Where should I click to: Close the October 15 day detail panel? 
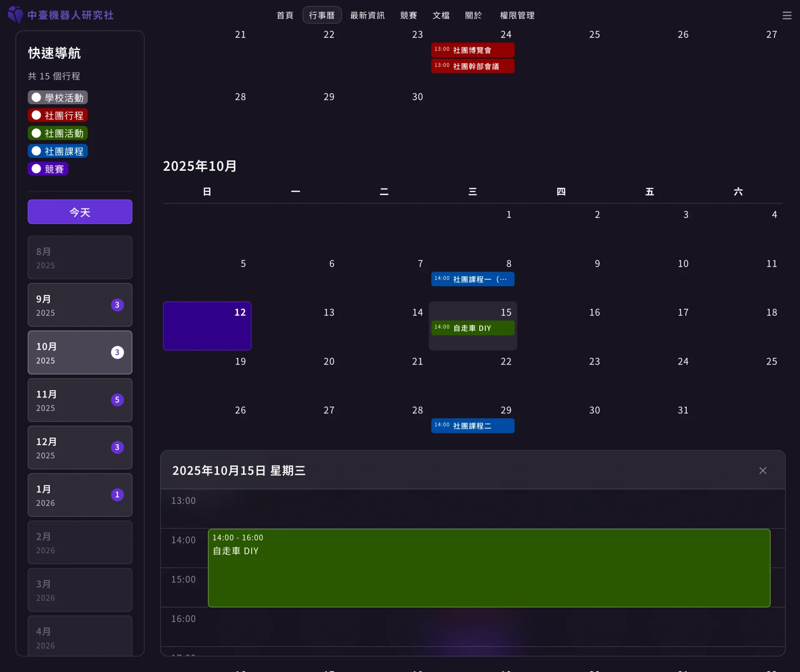click(x=762, y=470)
